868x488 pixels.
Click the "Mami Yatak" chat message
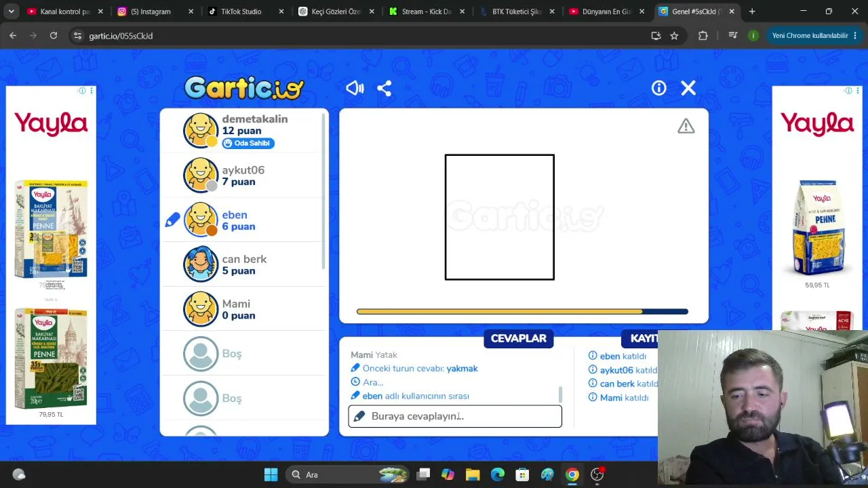click(x=374, y=355)
